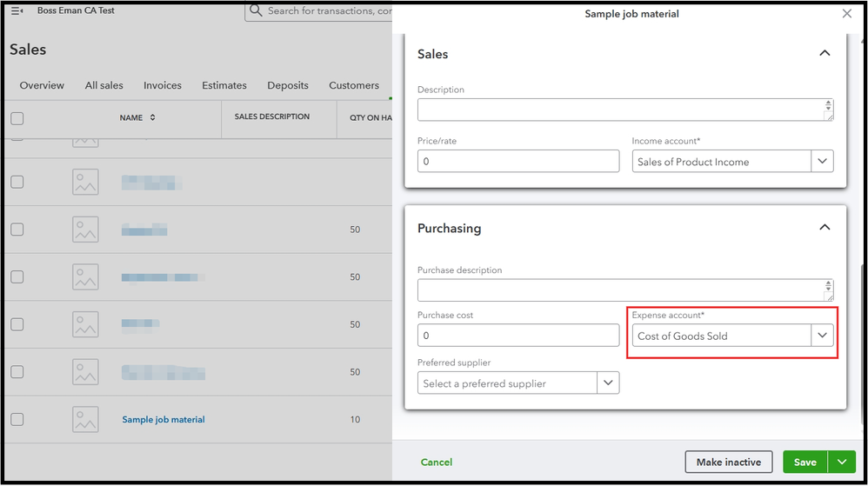Open the Income account dropdown

point(822,162)
